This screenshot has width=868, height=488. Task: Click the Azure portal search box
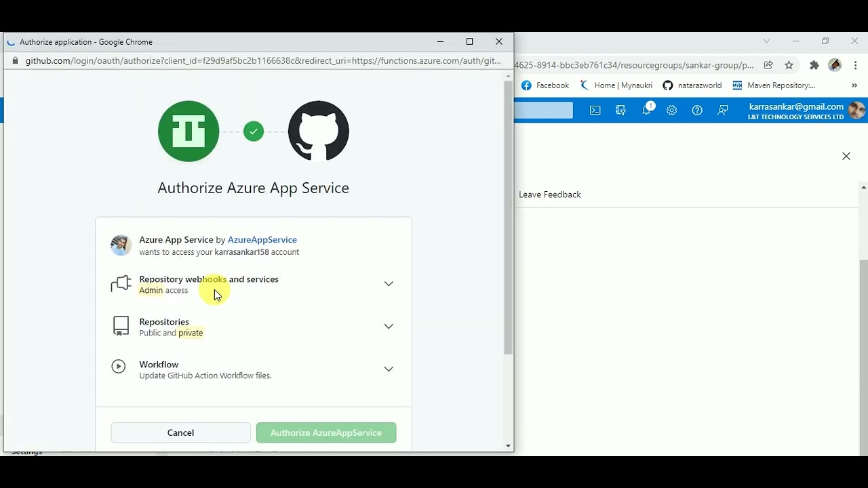point(544,110)
